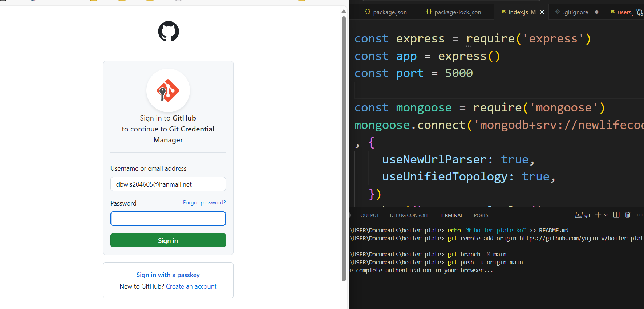Screen dimensions: 644x309
Task: Click the "require('mongoose')" line in editor
Action: [x=480, y=107]
